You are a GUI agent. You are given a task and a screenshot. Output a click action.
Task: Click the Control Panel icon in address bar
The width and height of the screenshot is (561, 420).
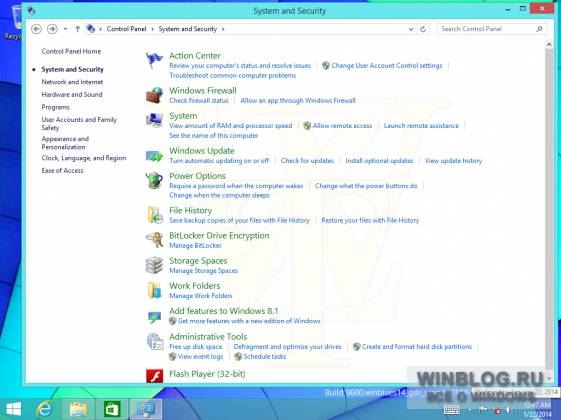point(91,29)
